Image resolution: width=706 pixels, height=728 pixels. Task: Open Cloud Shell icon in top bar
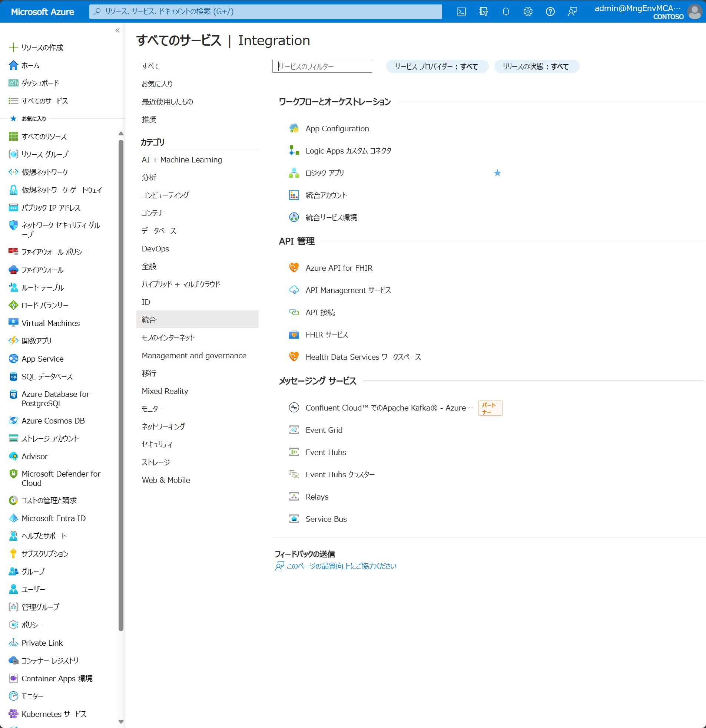(x=461, y=11)
